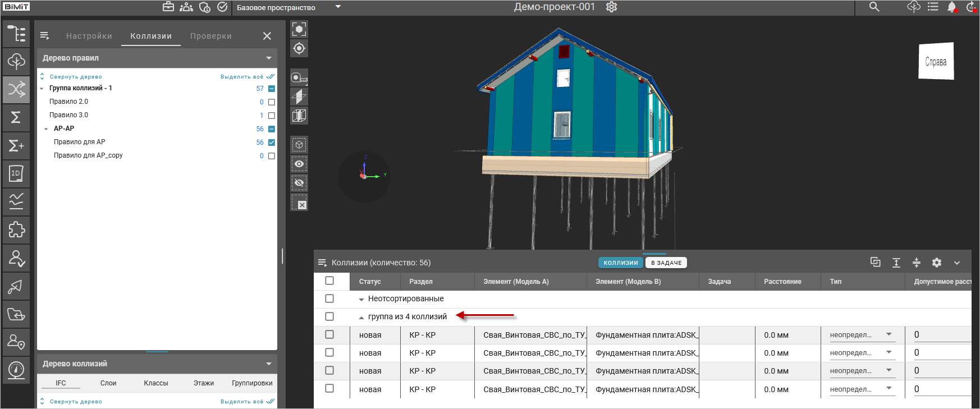Switch to the Проверки tab
This screenshot has height=409, width=980.
coord(210,36)
